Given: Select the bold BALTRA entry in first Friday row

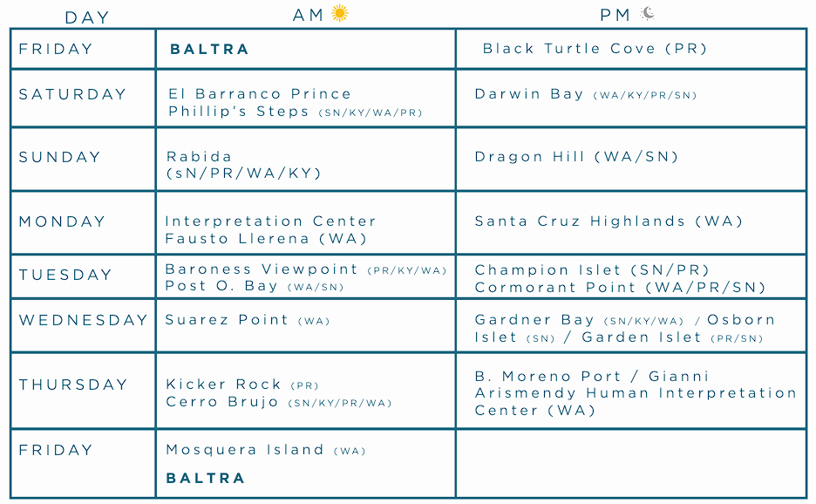Looking at the screenshot, I should 209,49.
